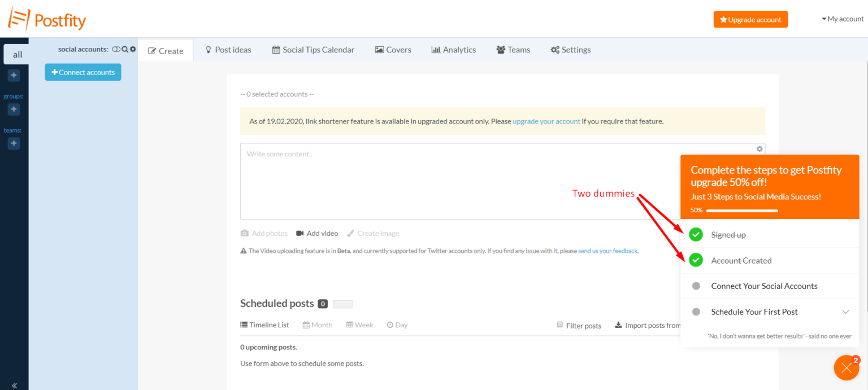Toggle the Connect Your Social Accounts step
This screenshot has height=390, width=868.
tap(696, 286)
